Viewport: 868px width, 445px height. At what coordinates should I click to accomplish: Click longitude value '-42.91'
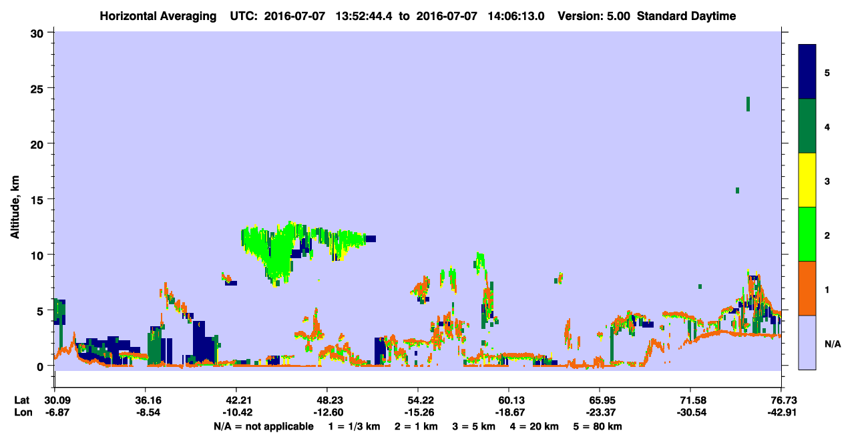[x=781, y=413]
